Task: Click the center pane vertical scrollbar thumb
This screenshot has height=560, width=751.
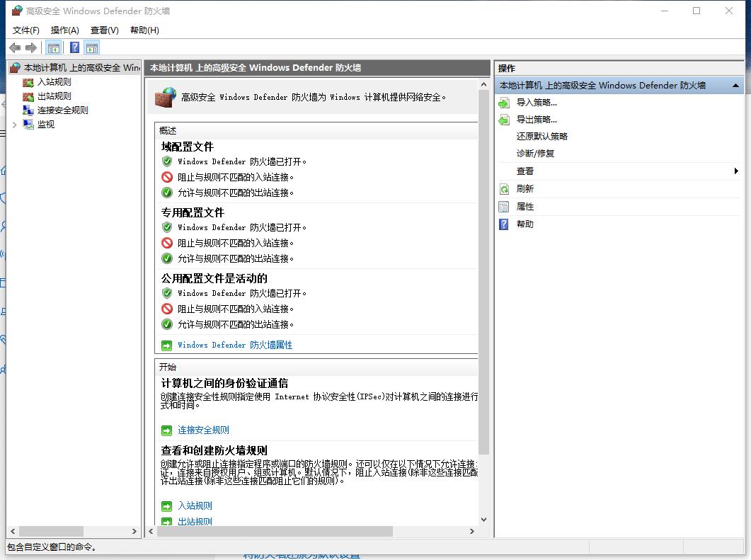Action: (x=483, y=272)
